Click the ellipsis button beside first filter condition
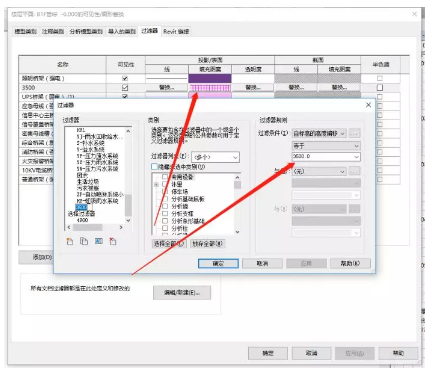433x374 pixels. (x=354, y=134)
